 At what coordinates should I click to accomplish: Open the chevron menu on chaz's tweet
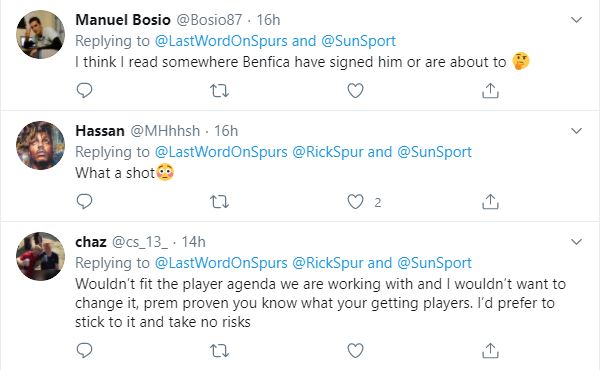(x=576, y=242)
